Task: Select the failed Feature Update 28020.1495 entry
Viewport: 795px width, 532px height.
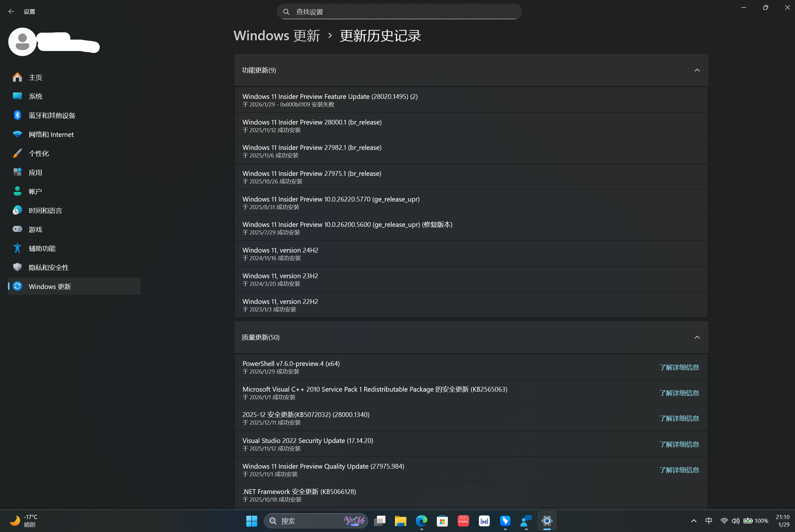Action: (471, 100)
